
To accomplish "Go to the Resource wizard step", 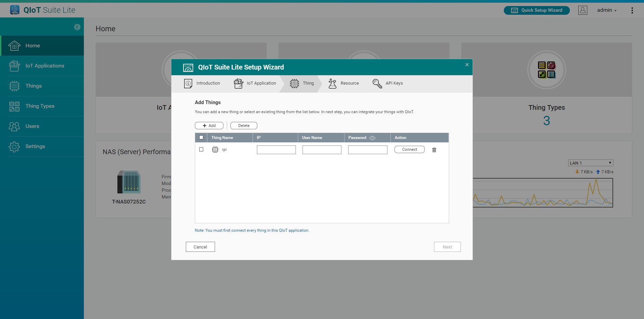I will [x=343, y=83].
